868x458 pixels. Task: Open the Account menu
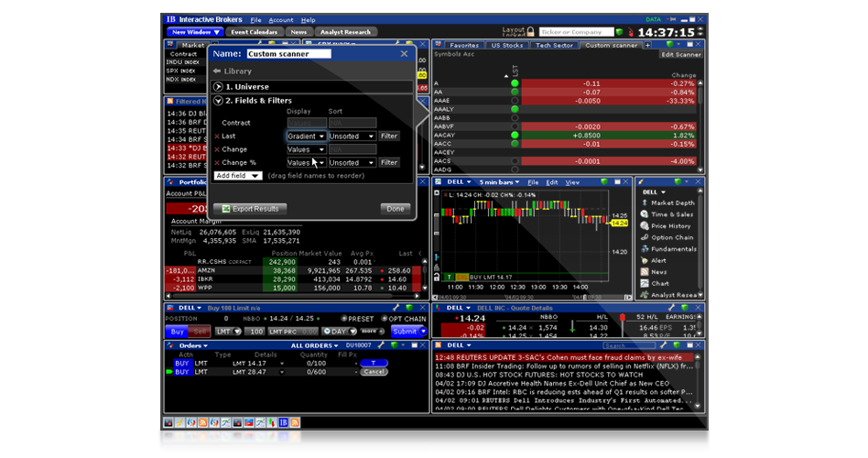click(281, 19)
